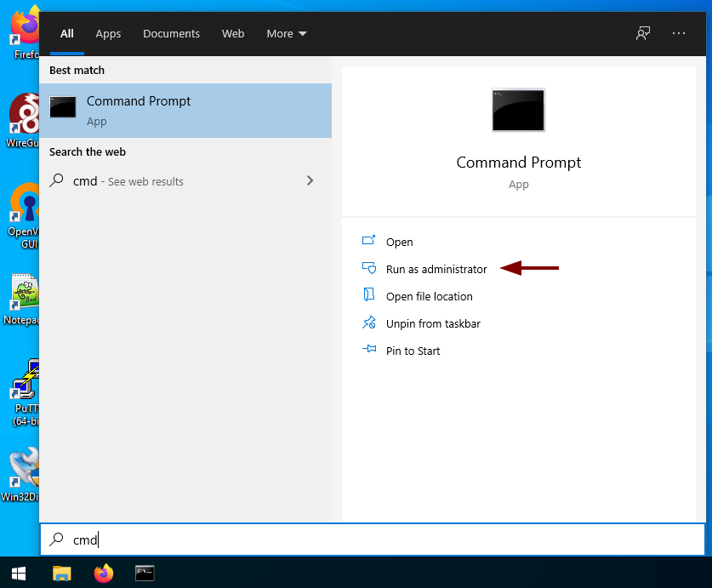This screenshot has width=712, height=588.
Task: Switch to the Documents tab
Action: pyautogui.click(x=171, y=34)
